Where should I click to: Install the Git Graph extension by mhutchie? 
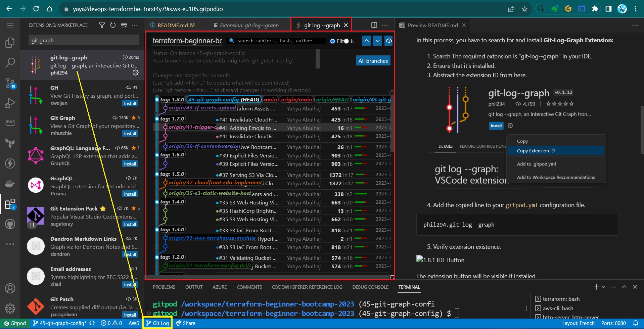click(130, 134)
